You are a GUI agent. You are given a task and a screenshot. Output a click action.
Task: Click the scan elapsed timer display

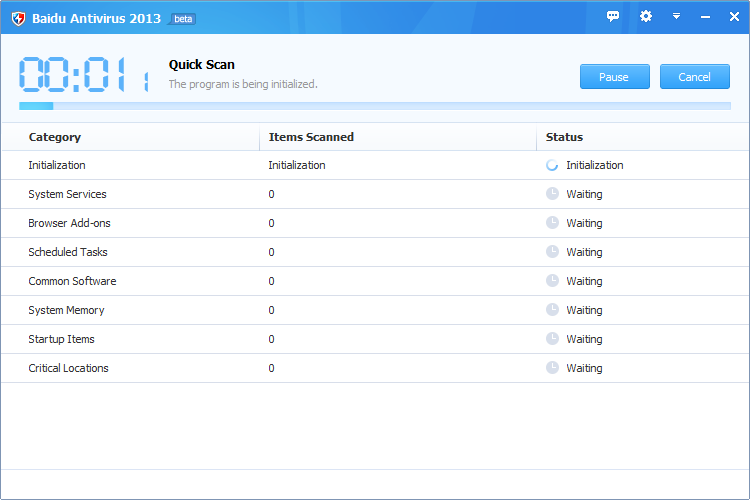pyautogui.click(x=84, y=74)
